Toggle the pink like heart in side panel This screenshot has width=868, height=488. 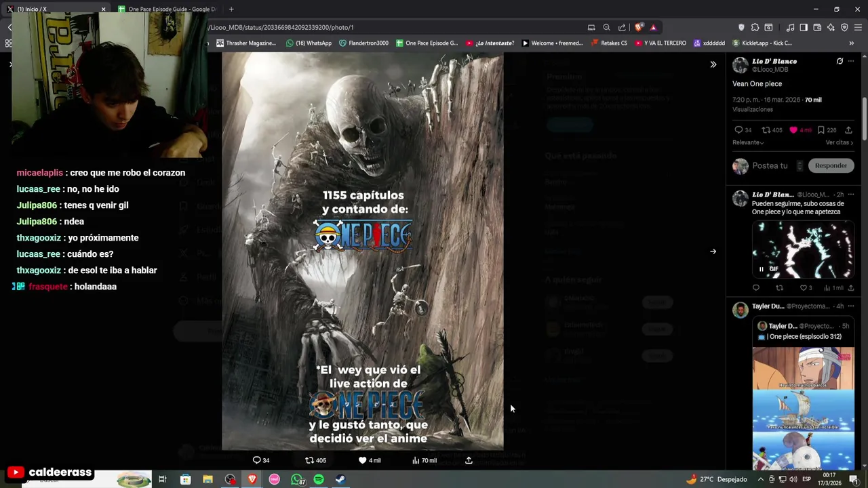[x=793, y=130]
